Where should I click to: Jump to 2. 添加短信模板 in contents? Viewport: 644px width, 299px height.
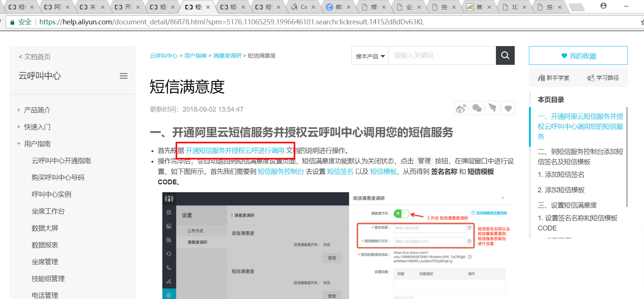pyautogui.click(x=561, y=190)
